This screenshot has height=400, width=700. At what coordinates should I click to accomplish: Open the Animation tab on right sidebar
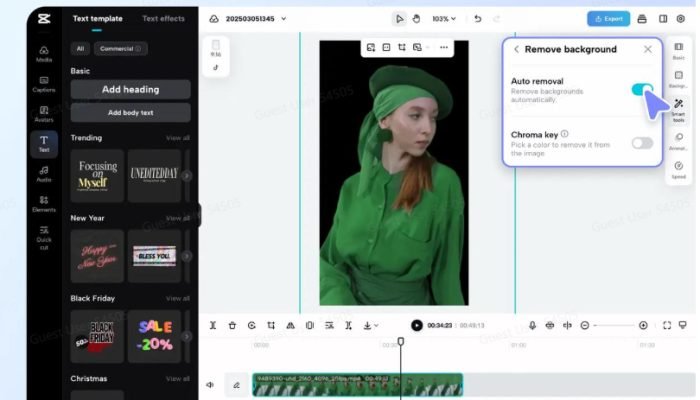(679, 141)
